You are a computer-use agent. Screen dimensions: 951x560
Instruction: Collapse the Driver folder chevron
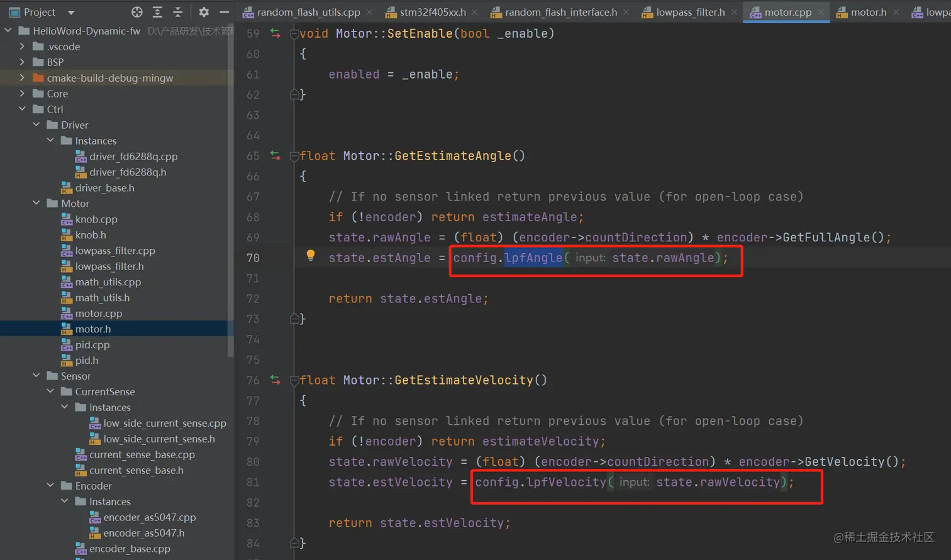(x=36, y=124)
